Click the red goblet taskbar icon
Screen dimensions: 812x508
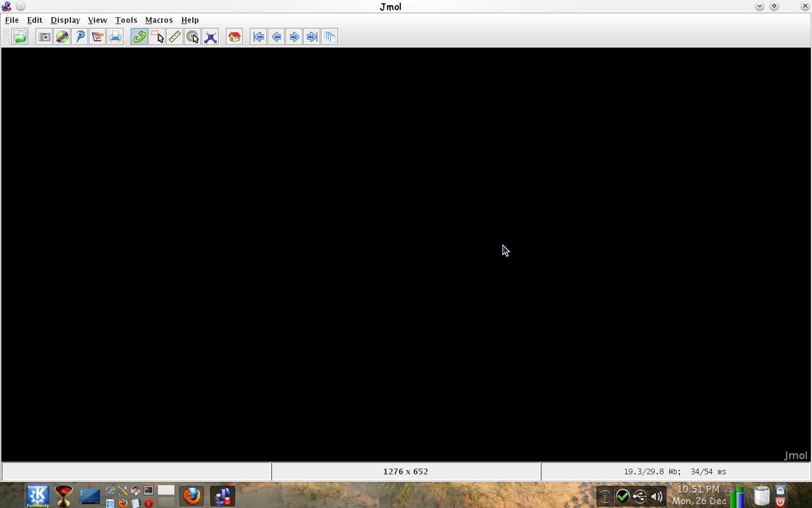click(63, 496)
